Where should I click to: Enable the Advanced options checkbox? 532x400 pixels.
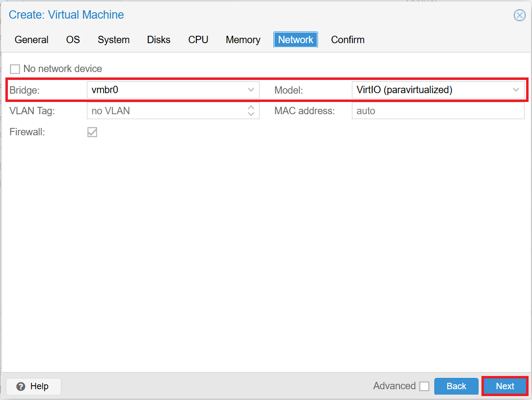coord(425,386)
